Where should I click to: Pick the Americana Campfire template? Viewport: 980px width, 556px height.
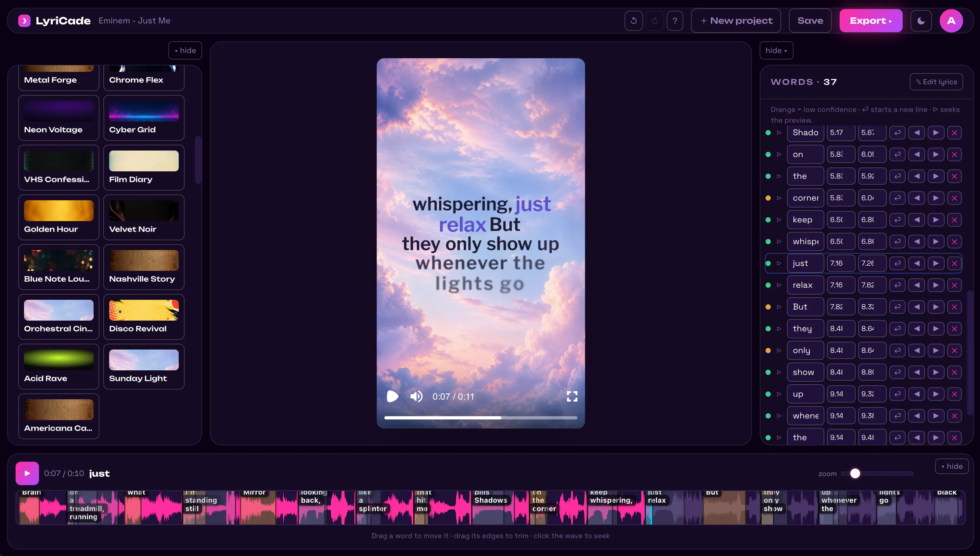click(59, 416)
